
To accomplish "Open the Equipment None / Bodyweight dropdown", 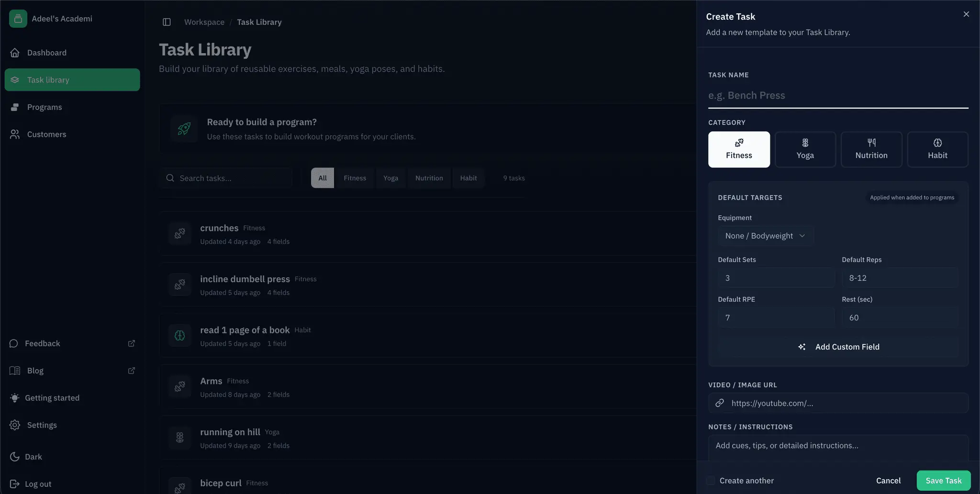I will pos(766,236).
